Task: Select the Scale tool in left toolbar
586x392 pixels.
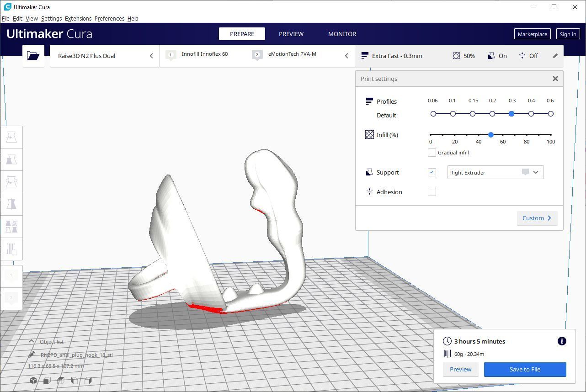Action: (11, 159)
